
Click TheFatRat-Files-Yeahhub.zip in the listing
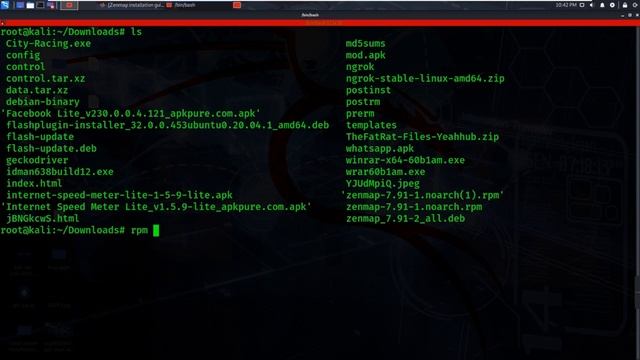pyautogui.click(x=422, y=137)
